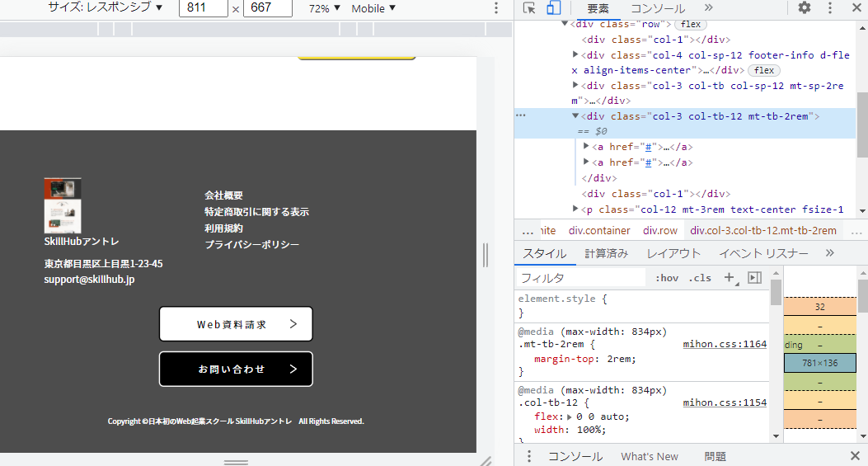
Task: Select div.row in breadcrumb
Action: [x=659, y=230]
